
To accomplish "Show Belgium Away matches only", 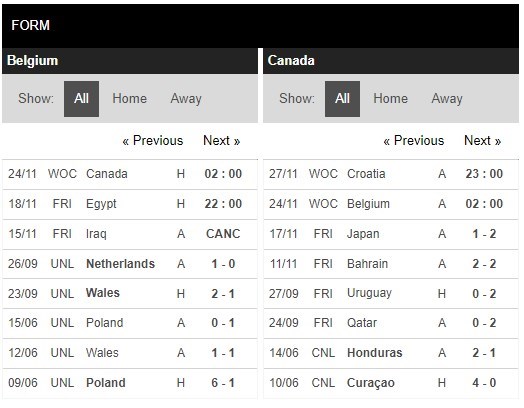I will tap(186, 99).
